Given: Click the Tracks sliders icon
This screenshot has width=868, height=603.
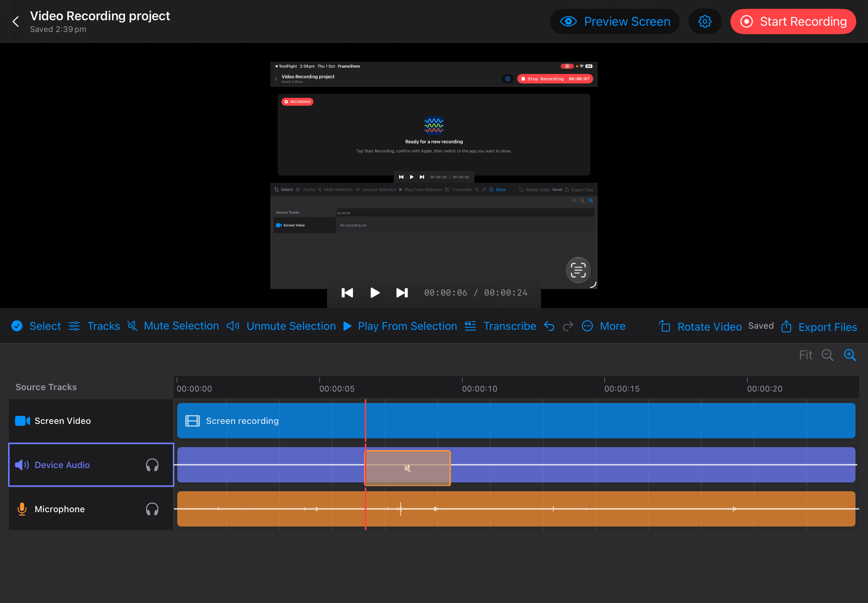Looking at the screenshot, I should pos(74,326).
